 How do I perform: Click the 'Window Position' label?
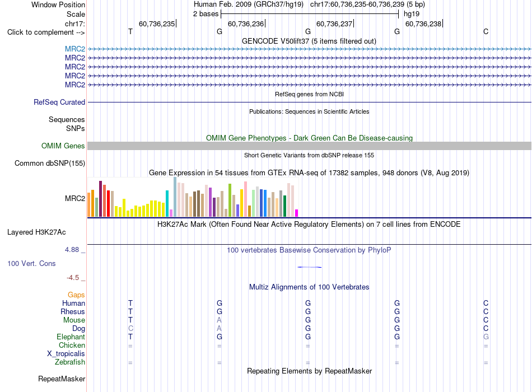tap(58, 4)
